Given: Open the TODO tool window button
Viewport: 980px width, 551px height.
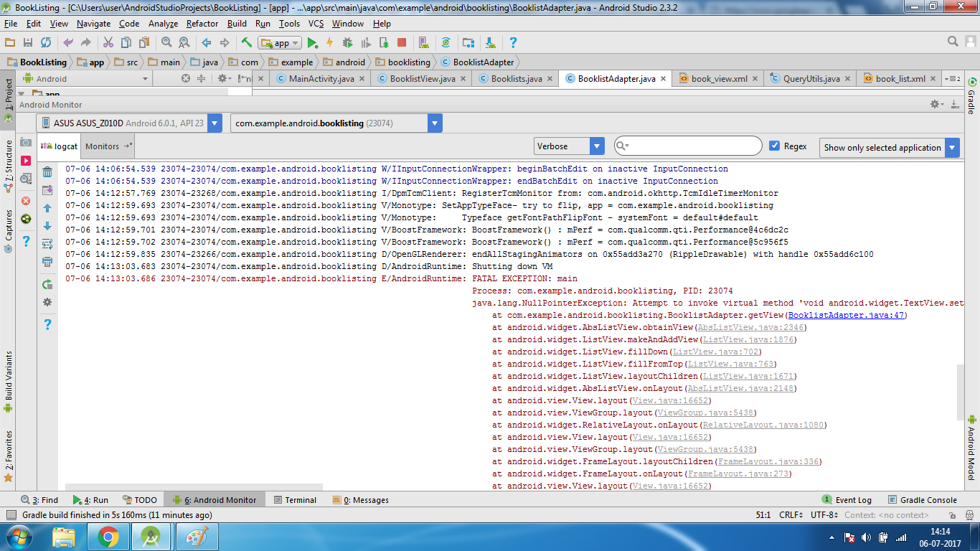Looking at the screenshot, I should pos(140,500).
